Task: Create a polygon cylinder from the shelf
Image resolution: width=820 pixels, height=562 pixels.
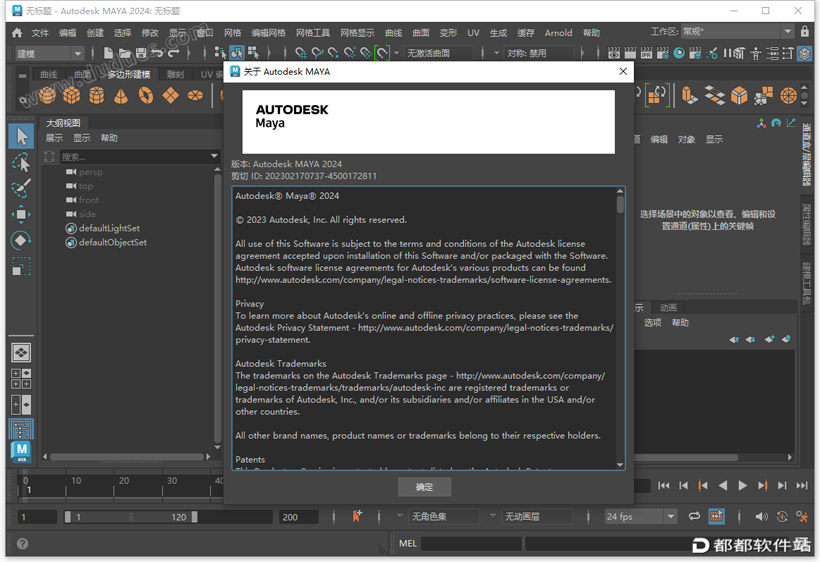Action: click(97, 96)
